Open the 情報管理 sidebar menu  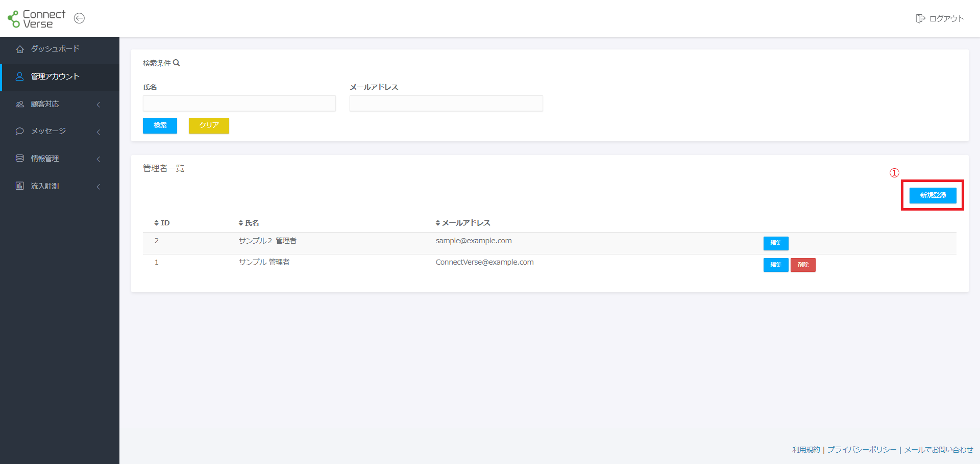60,159
